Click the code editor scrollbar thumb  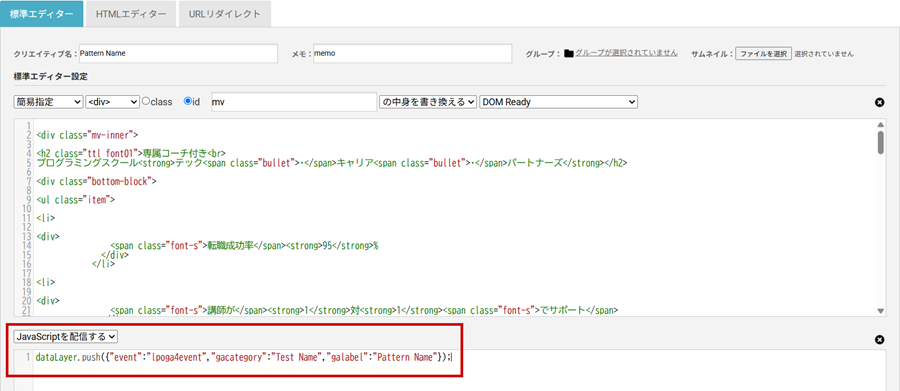point(880,142)
